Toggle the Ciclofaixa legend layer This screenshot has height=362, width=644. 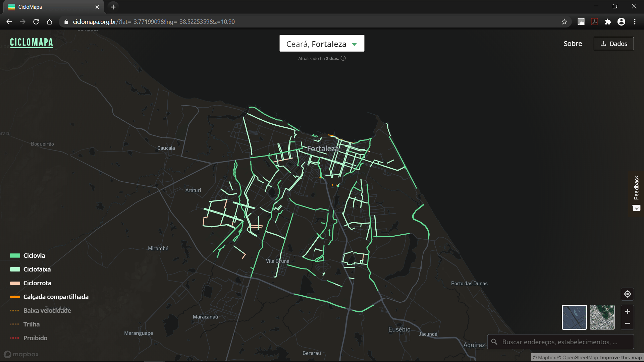pos(37,269)
